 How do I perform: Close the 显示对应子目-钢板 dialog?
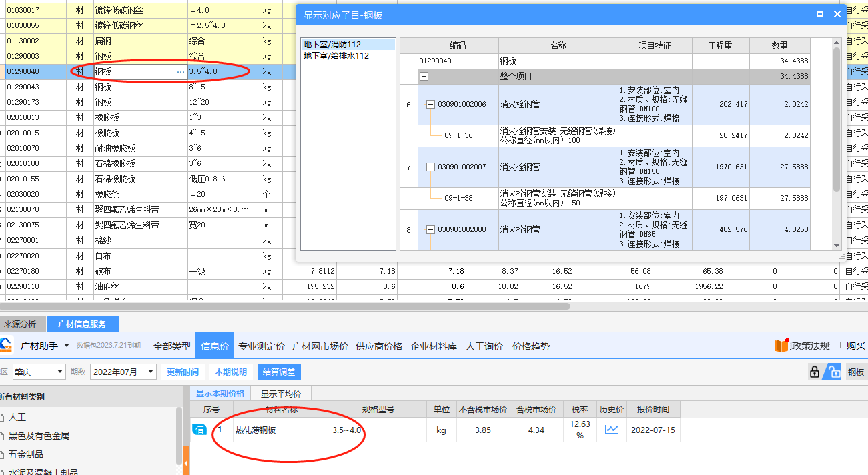[x=837, y=14]
